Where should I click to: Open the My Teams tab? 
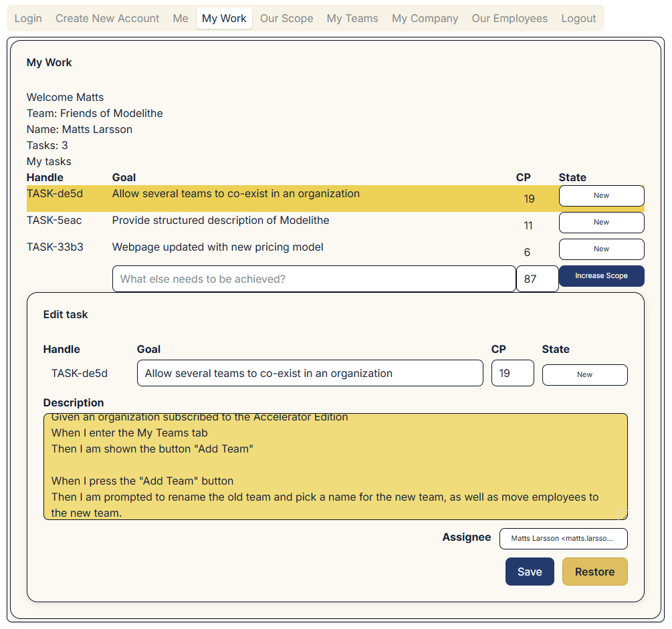click(352, 18)
